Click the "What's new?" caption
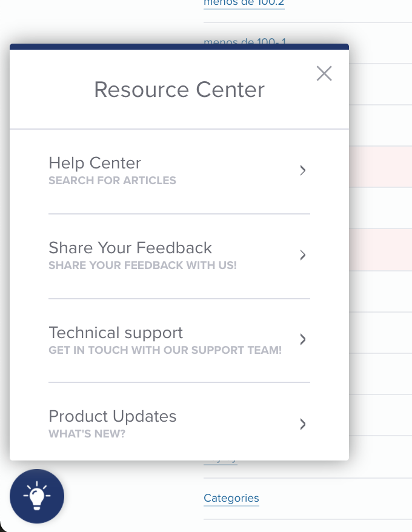The image size is (412, 532). tap(87, 434)
